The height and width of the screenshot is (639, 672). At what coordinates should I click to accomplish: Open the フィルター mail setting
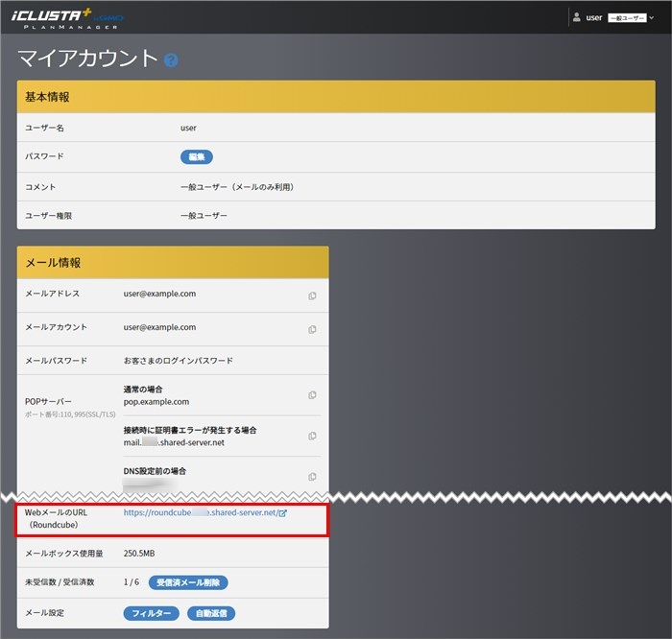point(151,613)
